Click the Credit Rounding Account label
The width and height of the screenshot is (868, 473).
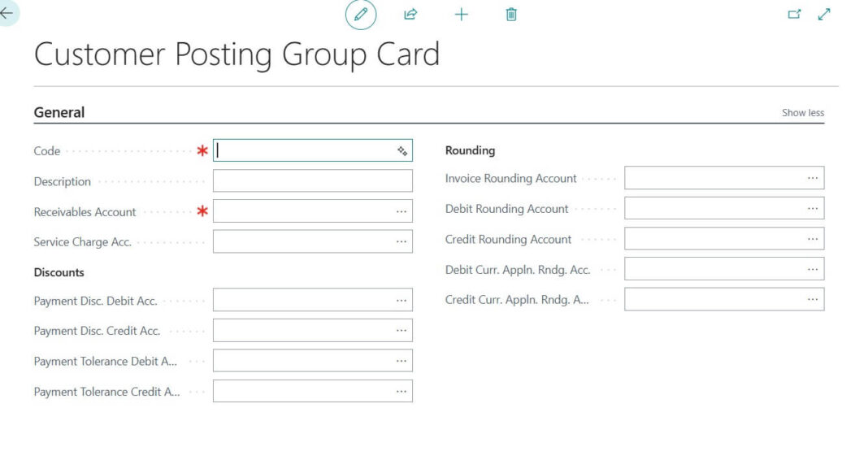(508, 239)
